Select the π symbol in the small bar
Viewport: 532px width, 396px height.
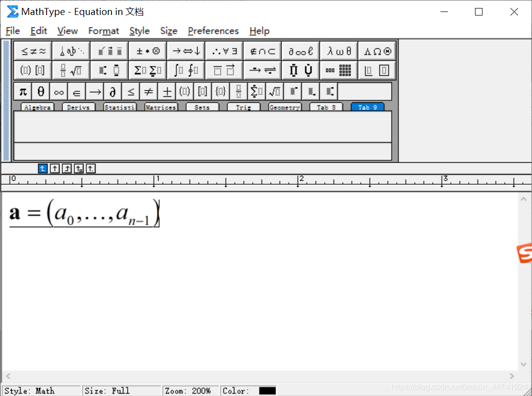[x=22, y=91]
